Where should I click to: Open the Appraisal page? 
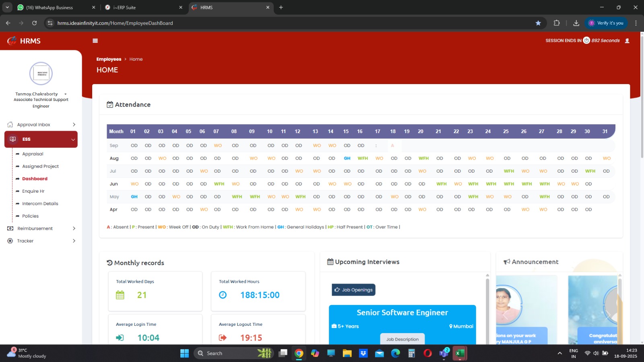coord(33,154)
